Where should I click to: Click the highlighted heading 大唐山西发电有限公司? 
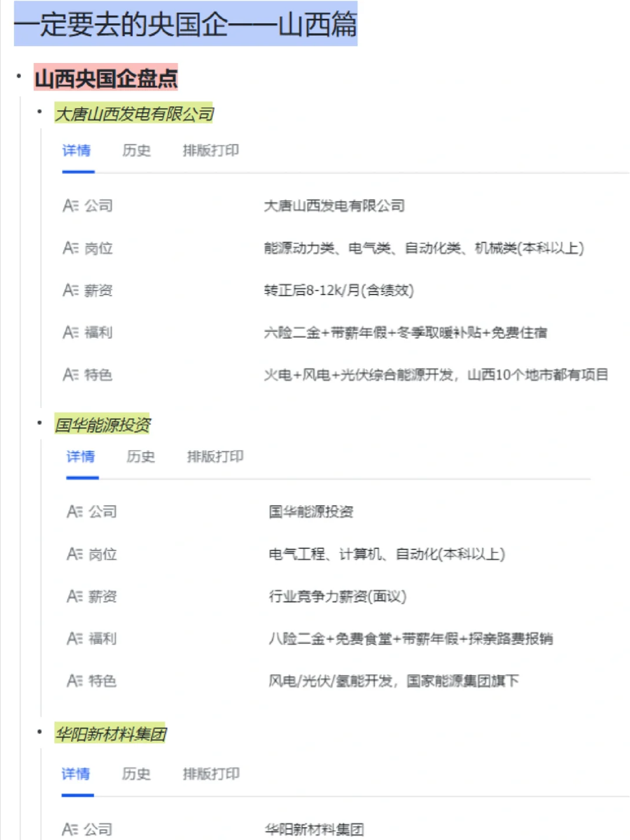point(134,114)
